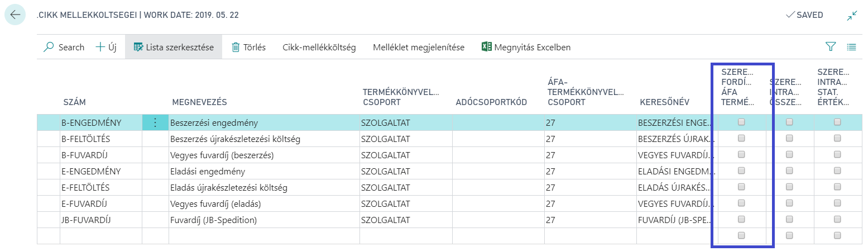Click the back arrow button
Viewport: 868px width, 251px height.
[15, 15]
